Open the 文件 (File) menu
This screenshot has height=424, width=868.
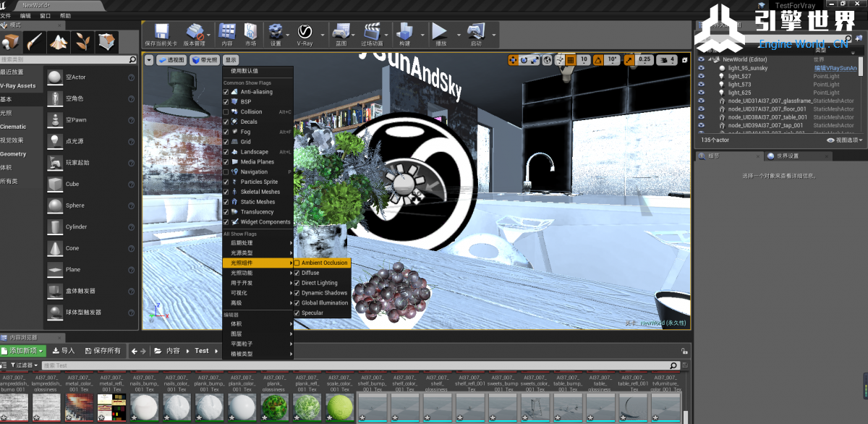coord(6,15)
